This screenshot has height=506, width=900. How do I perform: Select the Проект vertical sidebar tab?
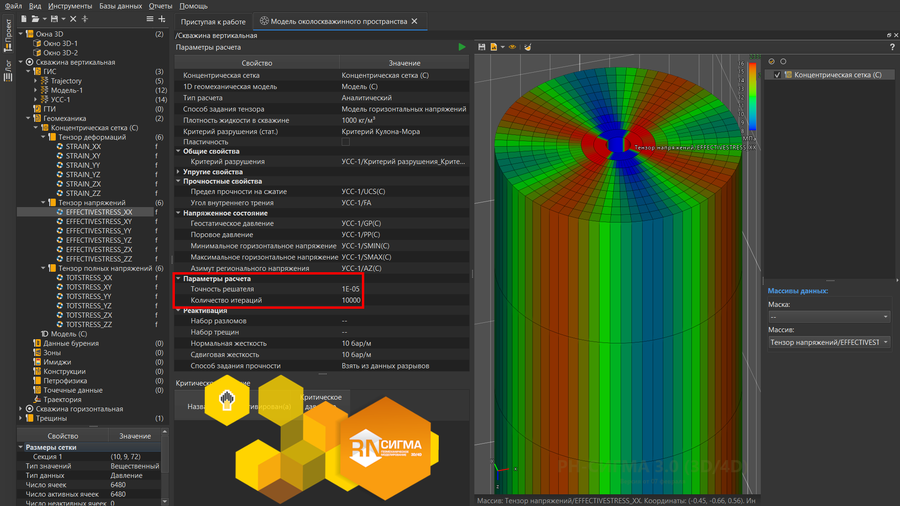click(7, 34)
